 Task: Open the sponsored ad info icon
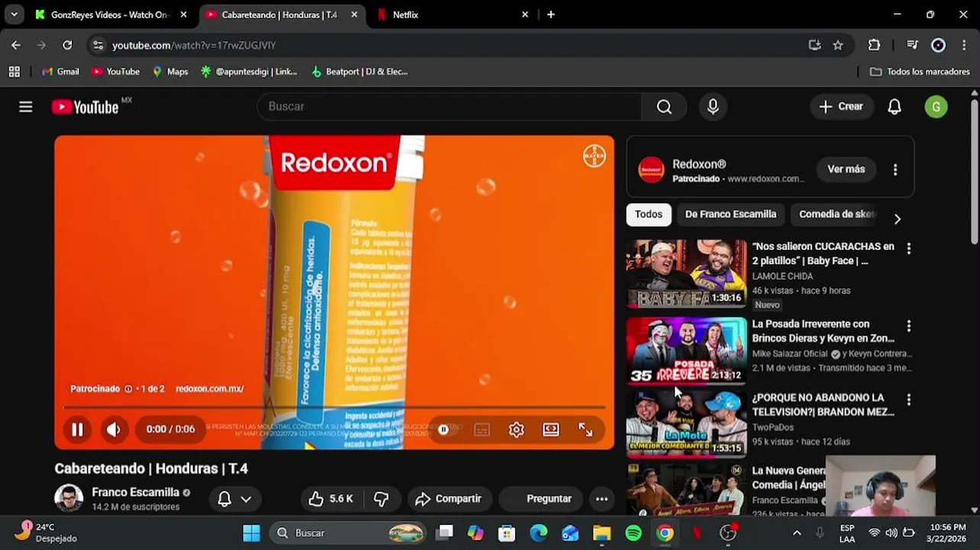(128, 389)
